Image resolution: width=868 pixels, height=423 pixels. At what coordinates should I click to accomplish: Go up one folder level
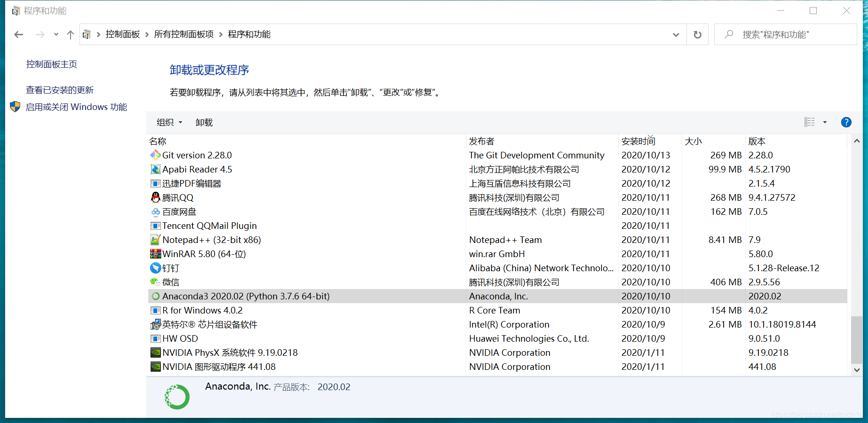[x=71, y=35]
